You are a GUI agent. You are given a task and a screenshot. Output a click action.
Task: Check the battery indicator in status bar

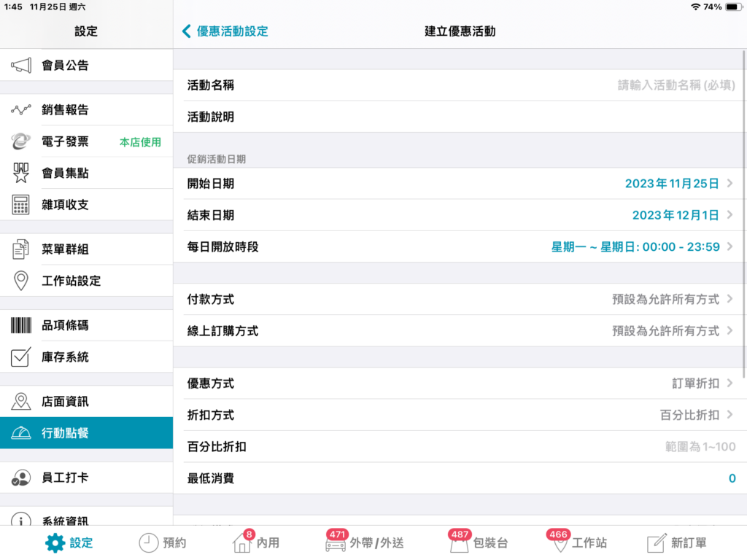[734, 7]
